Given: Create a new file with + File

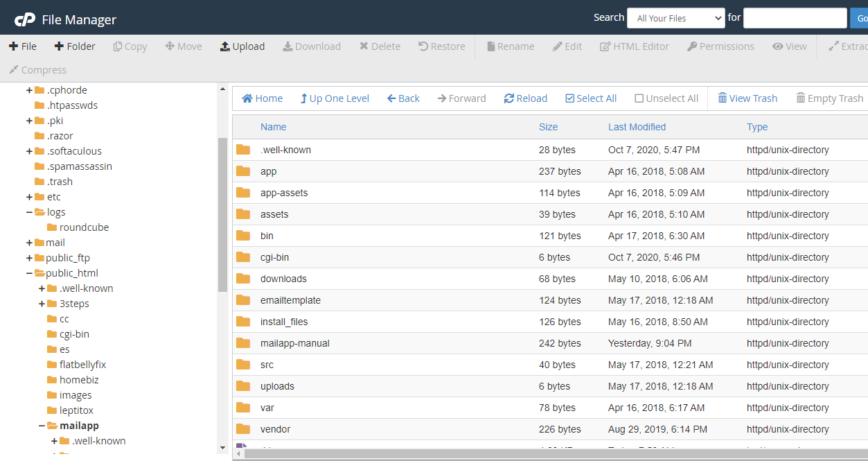Looking at the screenshot, I should tap(23, 46).
